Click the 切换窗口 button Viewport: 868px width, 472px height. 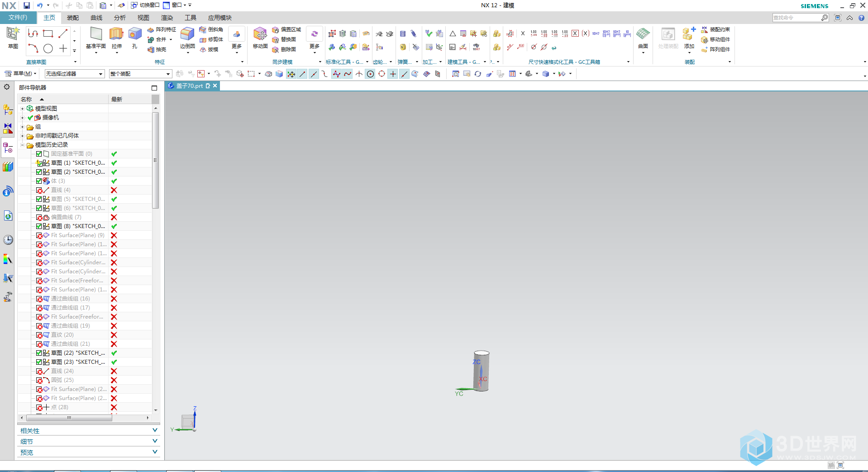coord(145,5)
